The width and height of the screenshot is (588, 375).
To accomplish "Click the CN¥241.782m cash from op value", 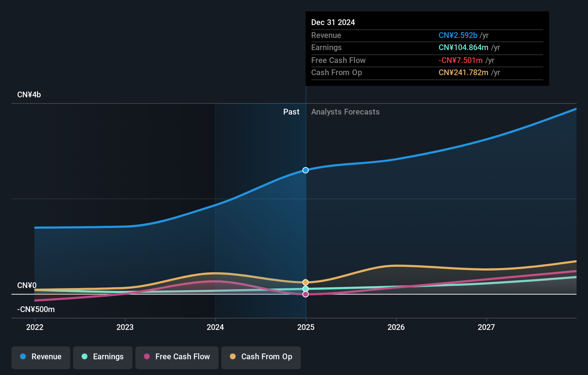I will pos(463,73).
